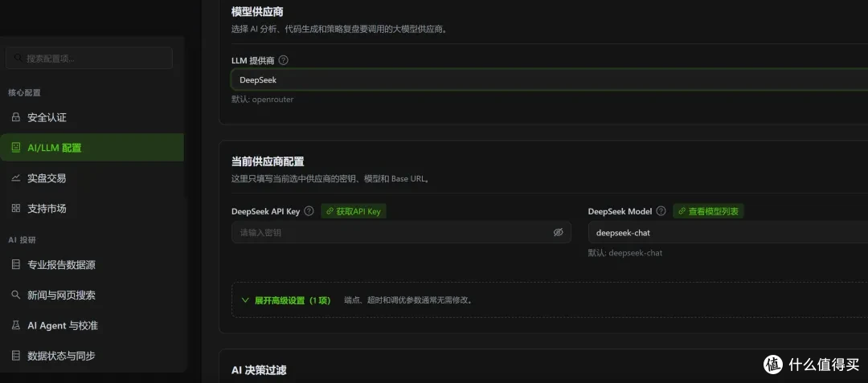Open the DeepSeek Model deepseek-chat selector

(728, 232)
